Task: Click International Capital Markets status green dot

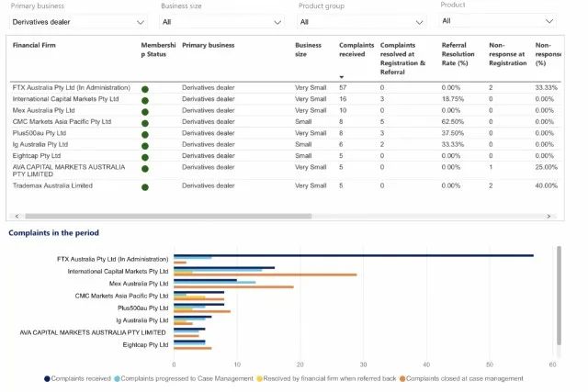Action: [x=145, y=100]
